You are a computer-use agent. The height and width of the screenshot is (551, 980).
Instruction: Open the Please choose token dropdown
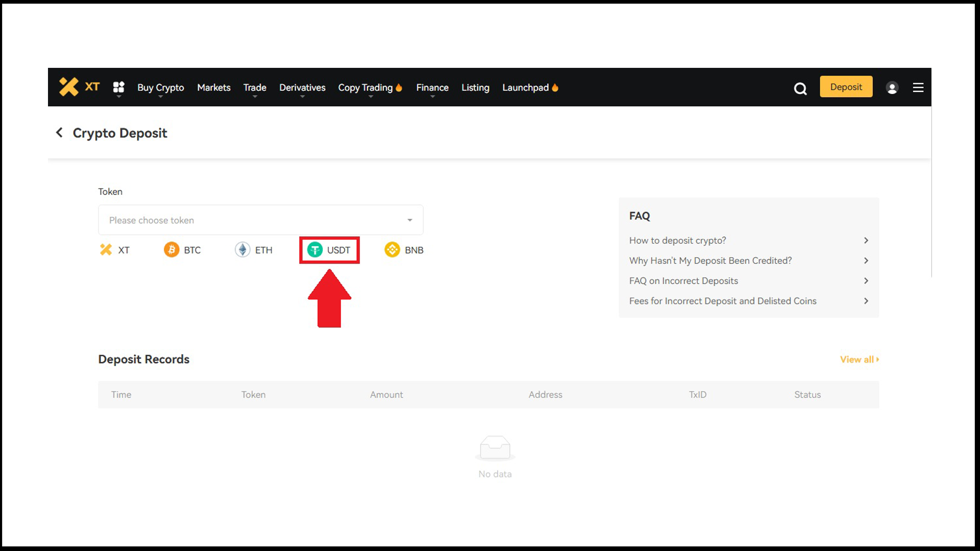click(260, 220)
